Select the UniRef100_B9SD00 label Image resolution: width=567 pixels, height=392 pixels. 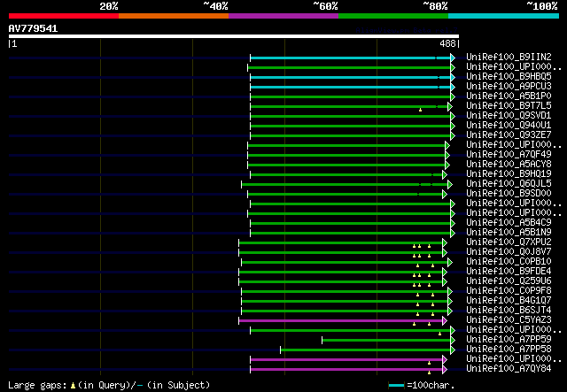click(x=509, y=194)
